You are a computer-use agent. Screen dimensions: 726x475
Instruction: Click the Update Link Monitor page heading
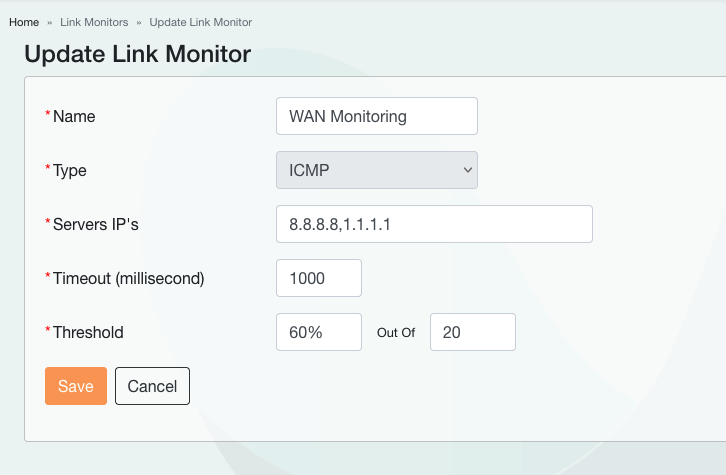coord(137,54)
